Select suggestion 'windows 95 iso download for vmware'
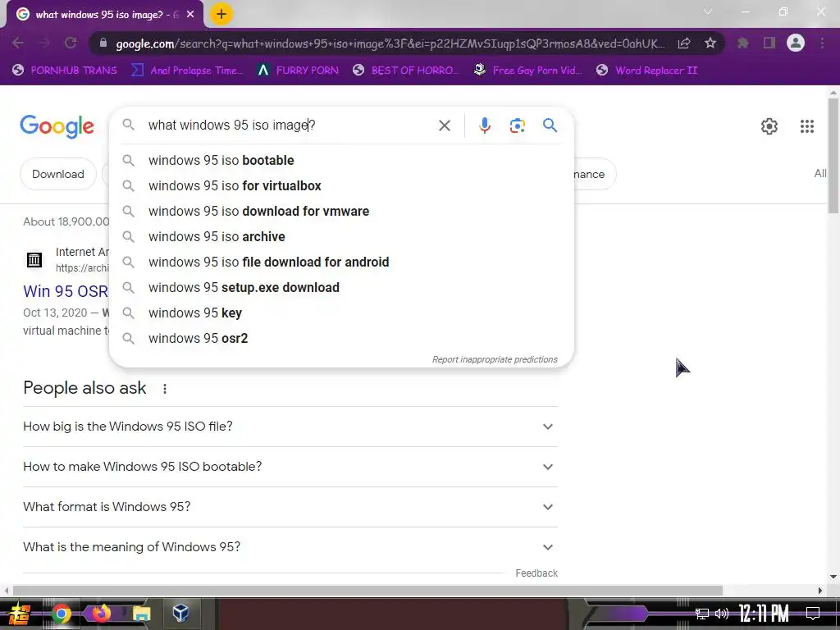This screenshot has height=630, width=840. (341, 211)
